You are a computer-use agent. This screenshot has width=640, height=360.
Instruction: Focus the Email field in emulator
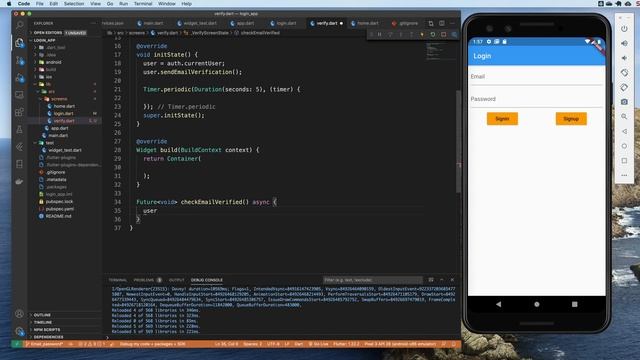coord(536,77)
